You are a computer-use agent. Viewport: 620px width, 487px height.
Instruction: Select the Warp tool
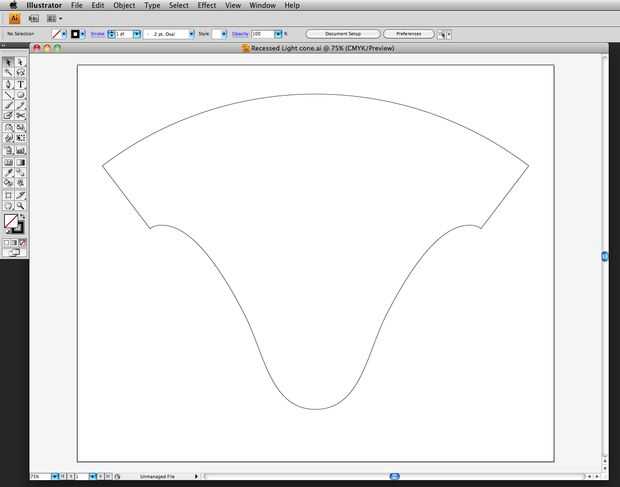click(x=8, y=138)
